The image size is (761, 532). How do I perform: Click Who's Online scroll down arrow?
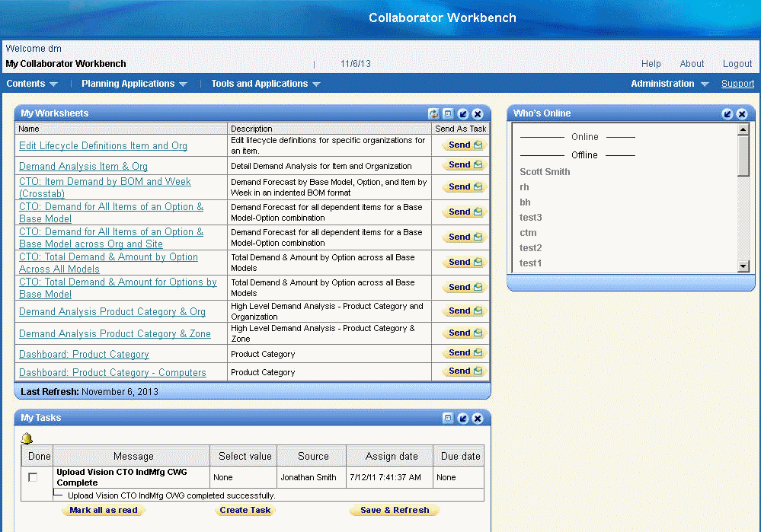coord(743,266)
